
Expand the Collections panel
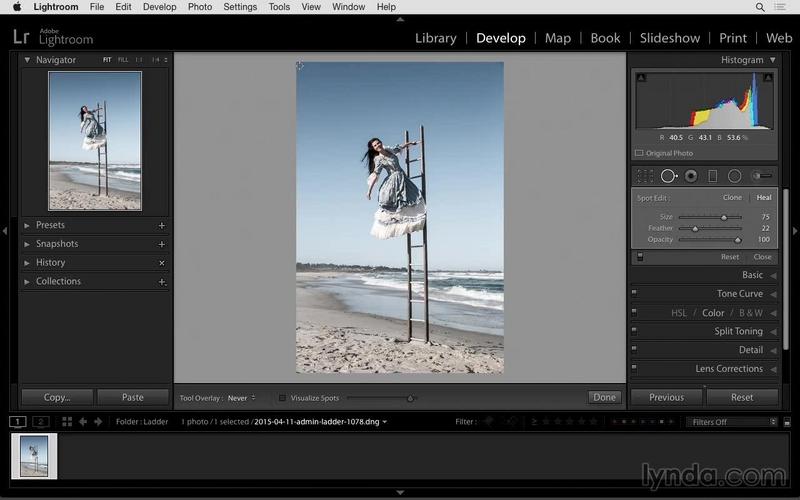[x=27, y=282]
